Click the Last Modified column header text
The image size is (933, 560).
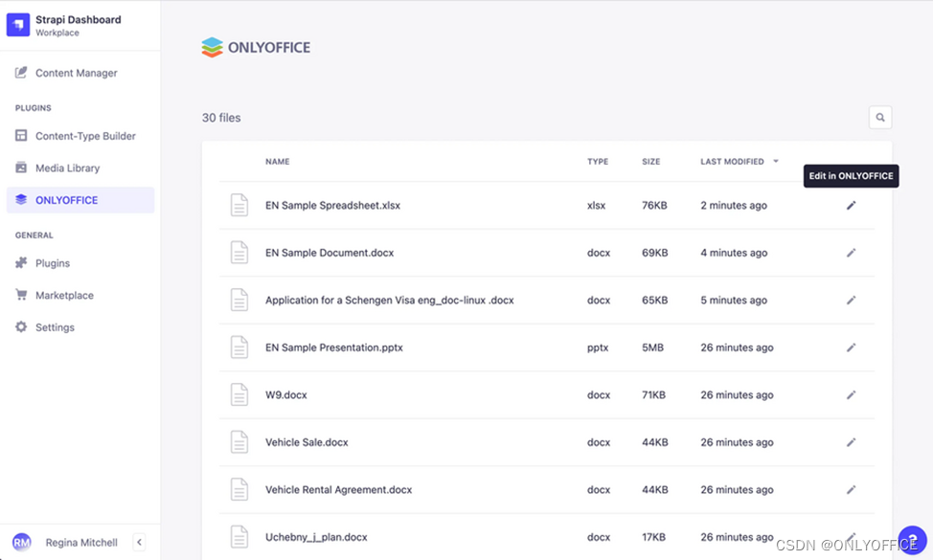732,161
